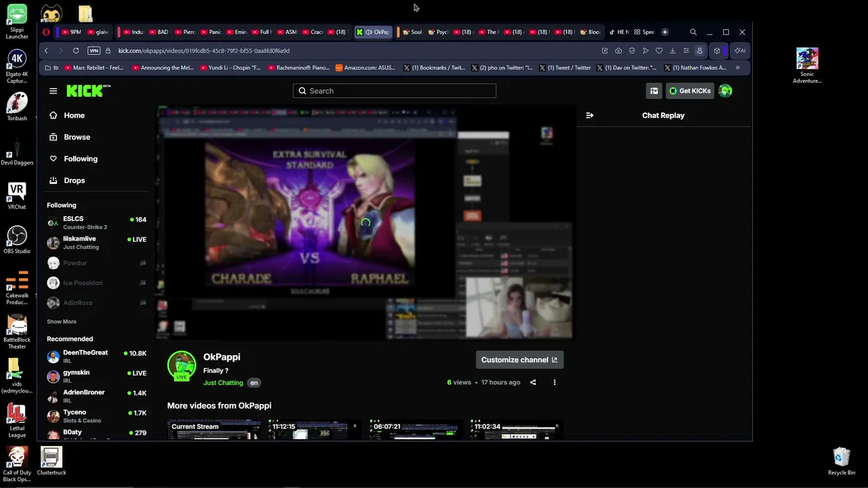Open the extensions cube icon
The image size is (868, 488).
click(717, 51)
